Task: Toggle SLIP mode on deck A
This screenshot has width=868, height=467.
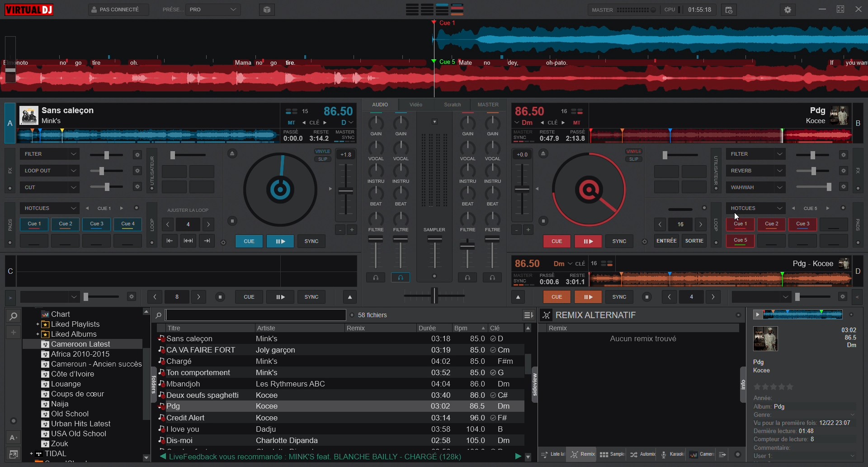Action: tap(323, 159)
